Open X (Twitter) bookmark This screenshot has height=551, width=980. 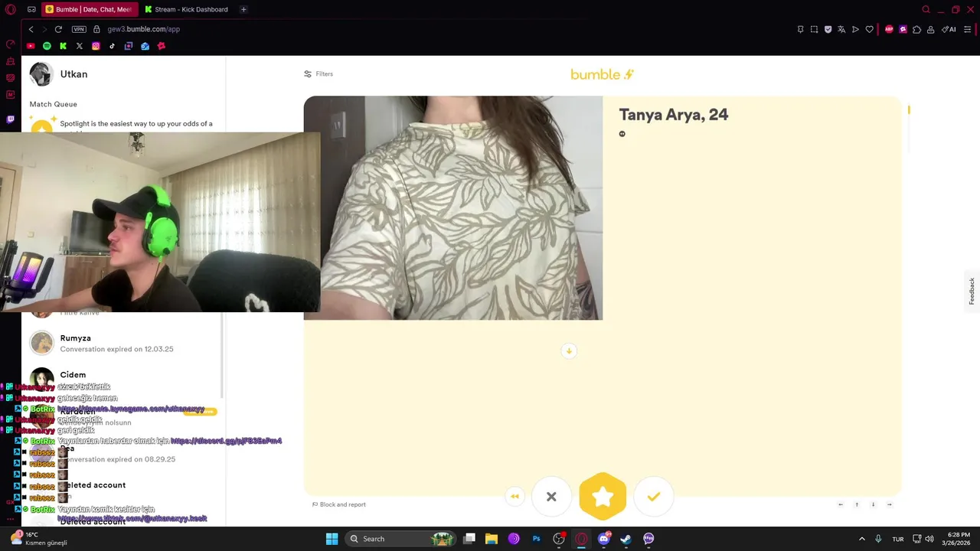pos(79,46)
